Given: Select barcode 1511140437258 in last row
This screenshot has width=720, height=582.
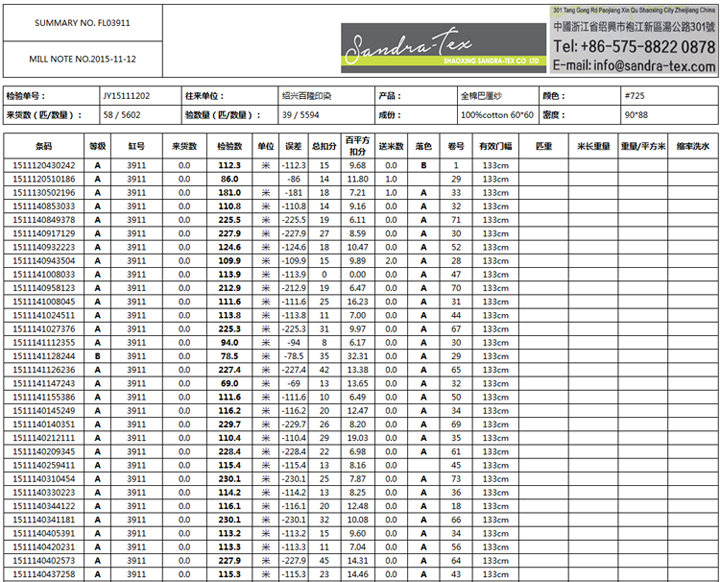Looking at the screenshot, I should pyautogui.click(x=44, y=574).
